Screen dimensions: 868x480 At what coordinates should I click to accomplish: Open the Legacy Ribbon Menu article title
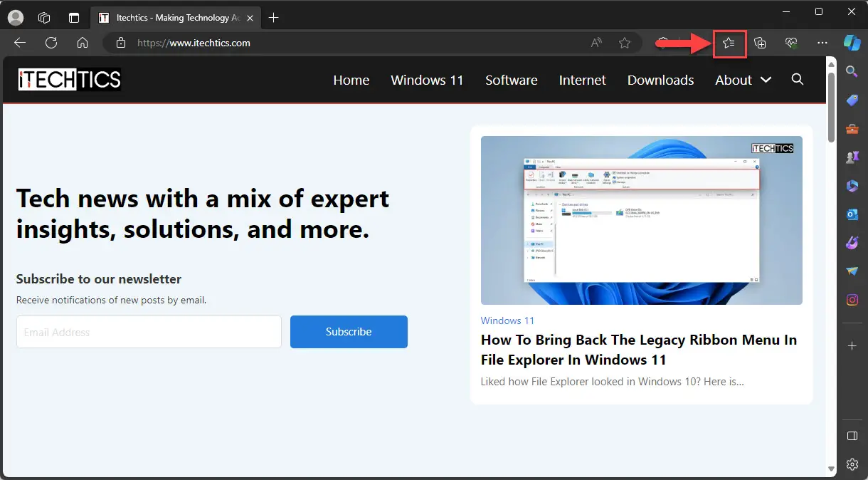(639, 350)
